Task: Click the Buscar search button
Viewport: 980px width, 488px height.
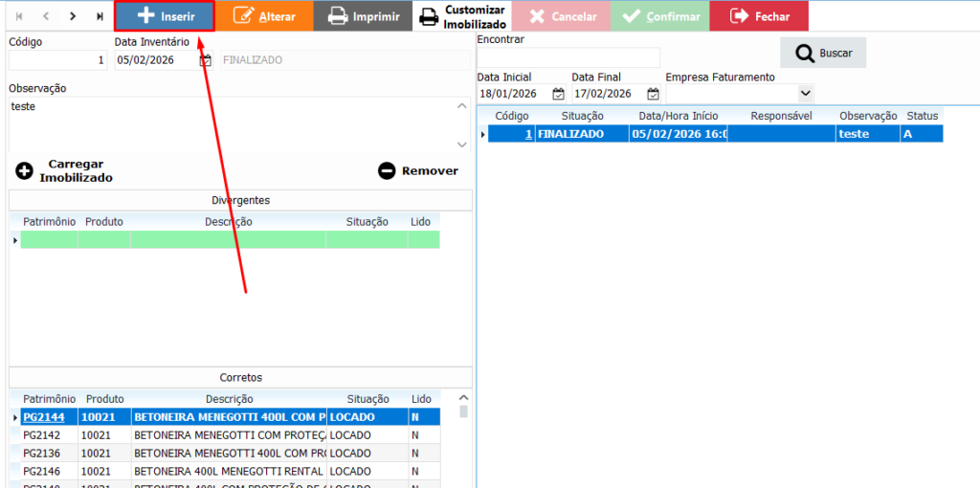Action: [x=822, y=54]
